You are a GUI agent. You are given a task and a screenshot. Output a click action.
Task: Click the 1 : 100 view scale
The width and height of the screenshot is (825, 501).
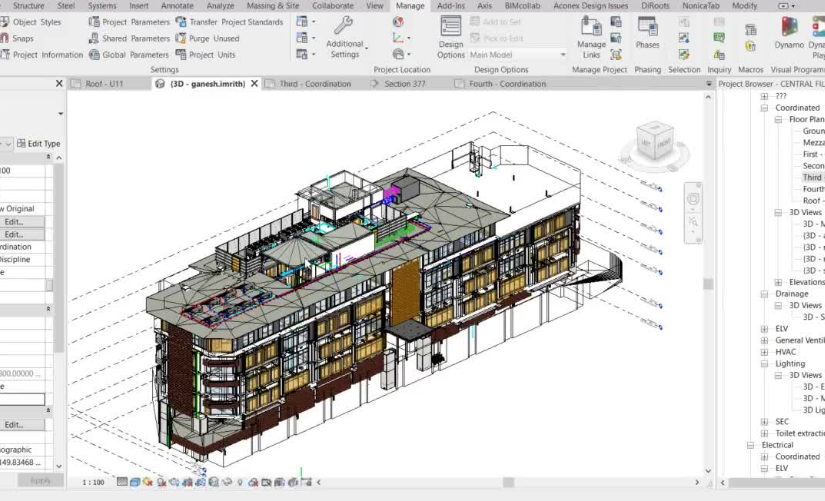coord(93,482)
